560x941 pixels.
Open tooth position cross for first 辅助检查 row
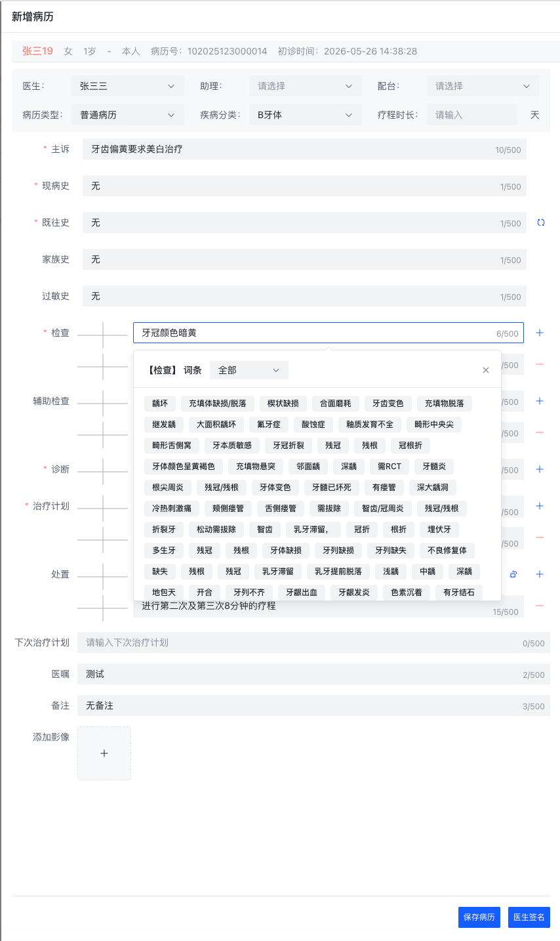click(103, 404)
